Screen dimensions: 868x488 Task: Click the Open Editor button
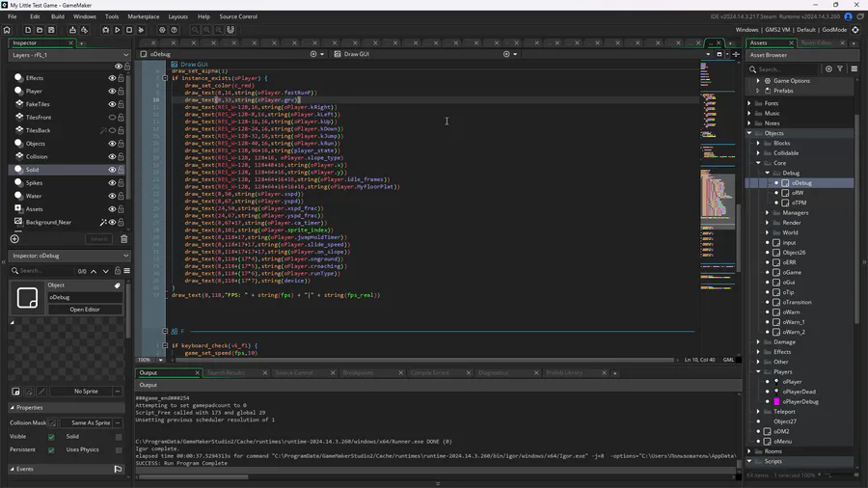[85, 310]
